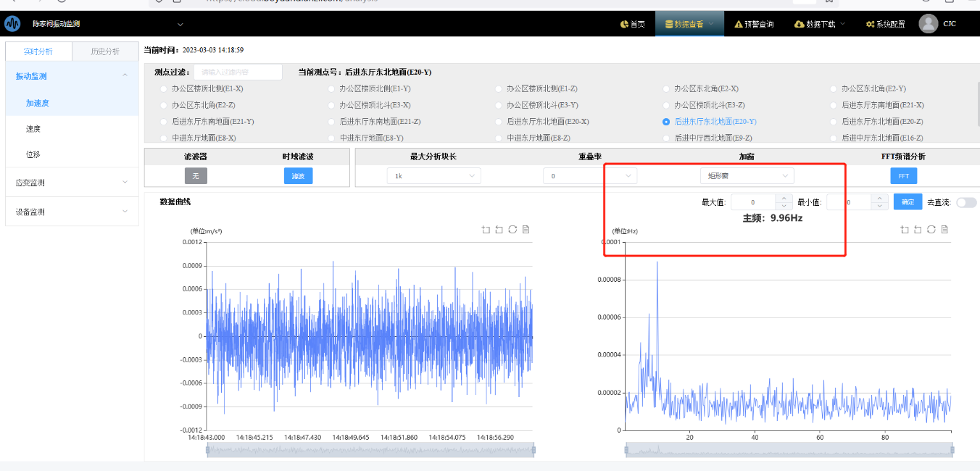Select the 办公区楼顶北侧(E1-X) radio button

pos(164,88)
